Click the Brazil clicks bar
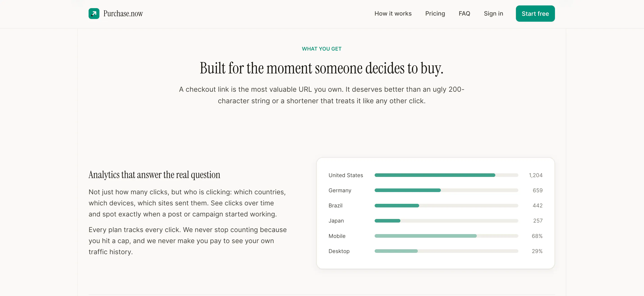The width and height of the screenshot is (644, 296). point(446,205)
